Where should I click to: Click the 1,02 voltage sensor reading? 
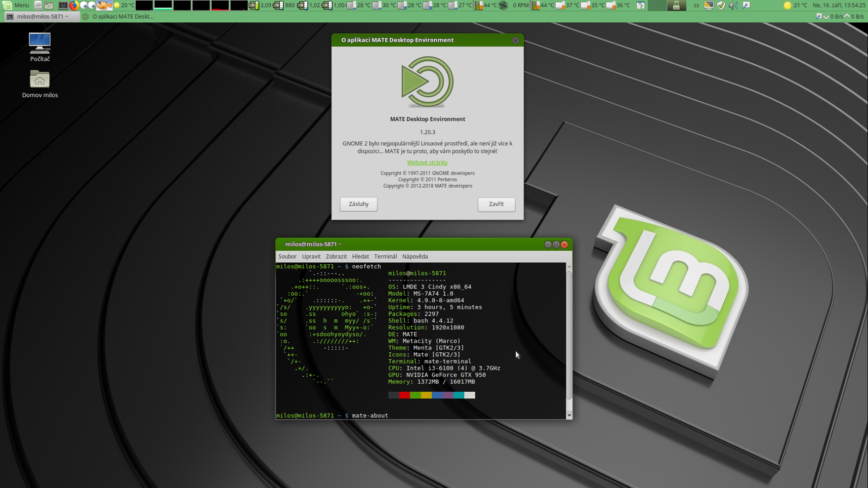point(309,5)
